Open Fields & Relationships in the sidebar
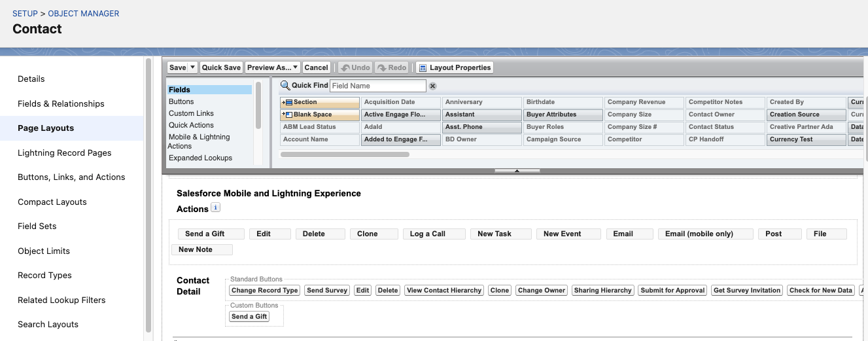 [x=61, y=103]
